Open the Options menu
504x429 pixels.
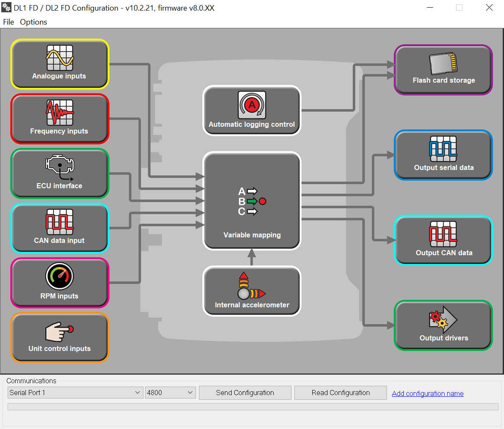[34, 22]
